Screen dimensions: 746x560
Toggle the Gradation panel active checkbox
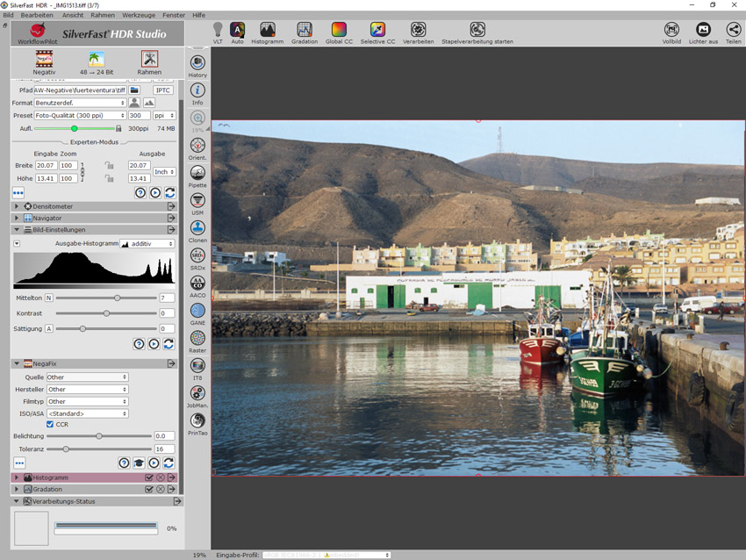point(148,489)
